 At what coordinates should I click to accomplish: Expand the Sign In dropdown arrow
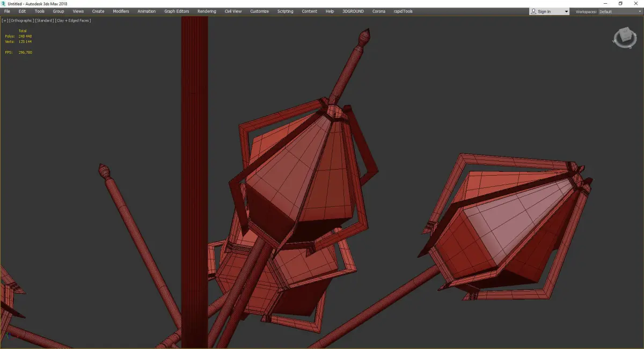pyautogui.click(x=566, y=11)
